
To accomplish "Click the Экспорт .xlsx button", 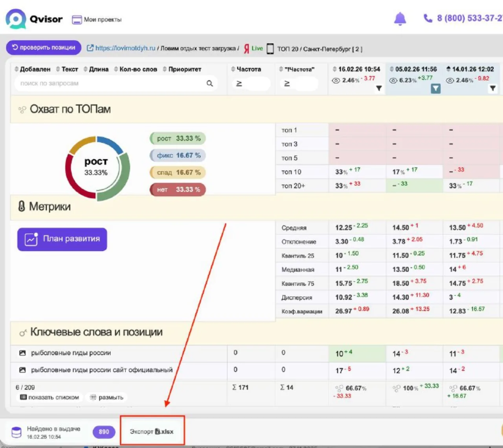I will 152,431.
